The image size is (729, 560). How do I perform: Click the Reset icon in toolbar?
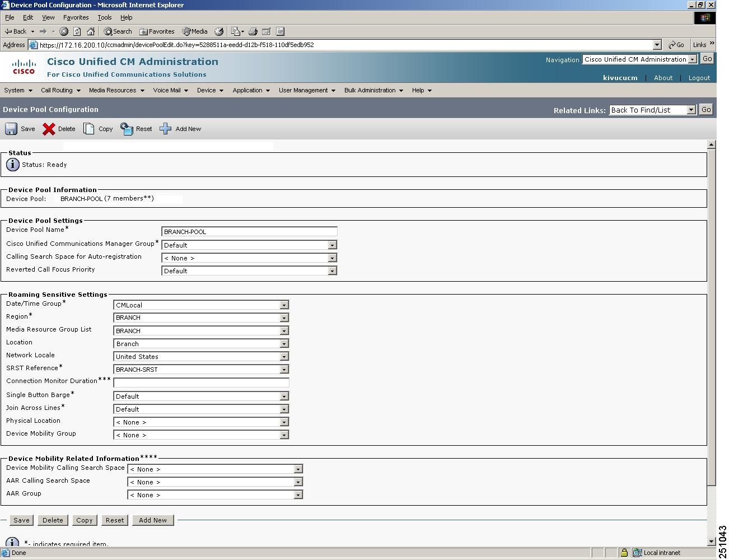point(127,129)
